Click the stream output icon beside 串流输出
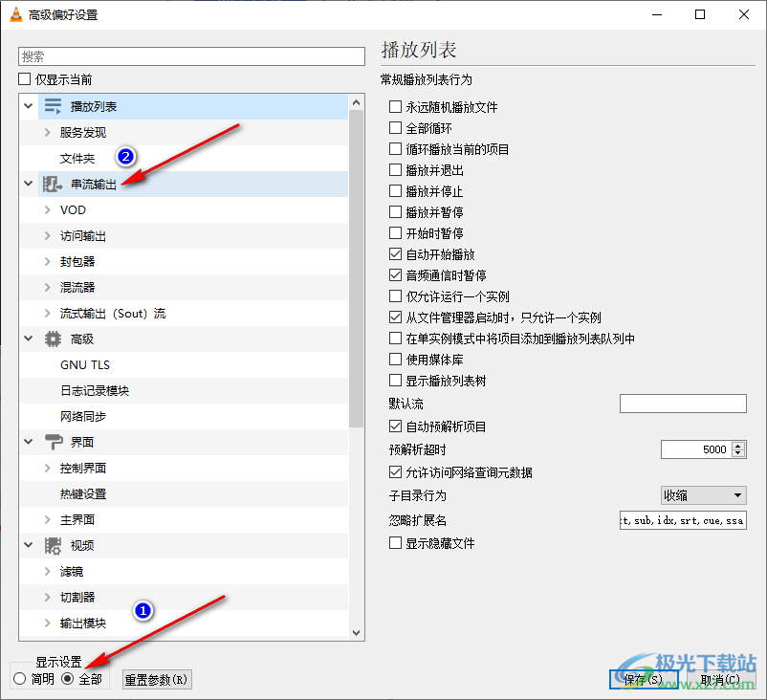The height and width of the screenshot is (700, 767). (x=54, y=184)
